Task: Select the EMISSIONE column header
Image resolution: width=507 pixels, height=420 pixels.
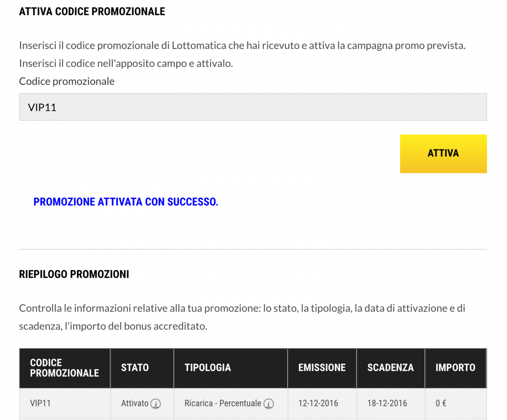Action: (x=322, y=368)
